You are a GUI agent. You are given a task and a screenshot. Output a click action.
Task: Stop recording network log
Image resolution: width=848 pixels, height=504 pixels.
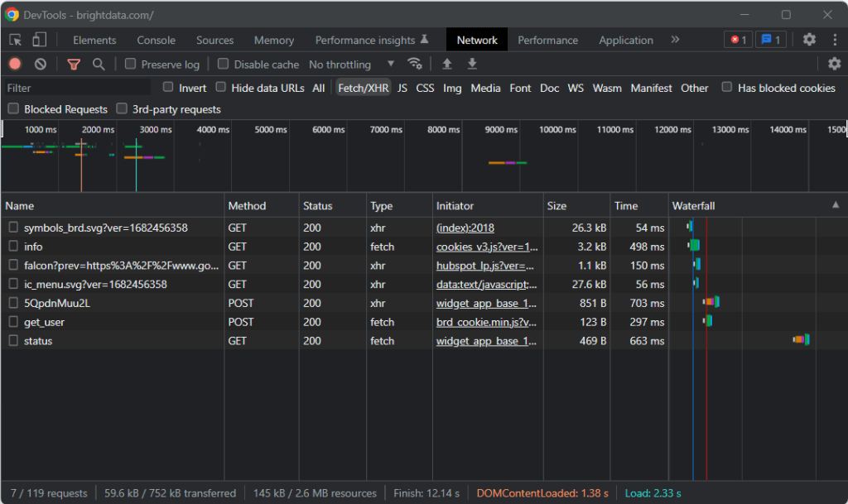tap(15, 65)
